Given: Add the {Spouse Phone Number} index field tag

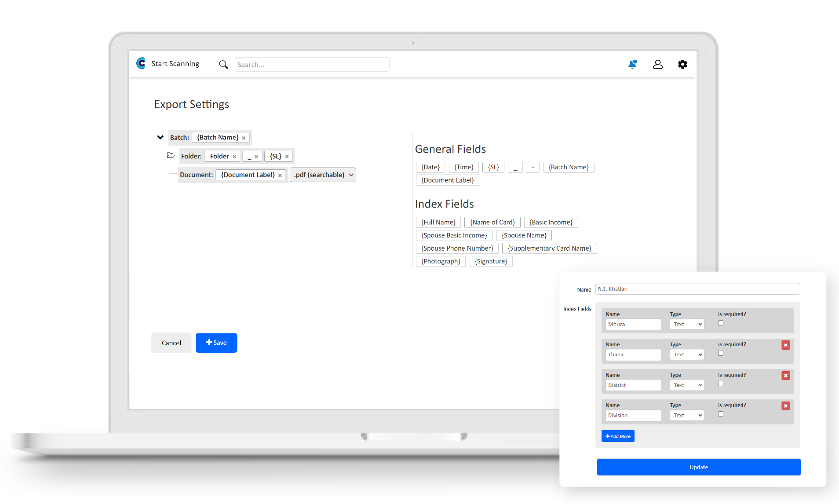Looking at the screenshot, I should (457, 248).
